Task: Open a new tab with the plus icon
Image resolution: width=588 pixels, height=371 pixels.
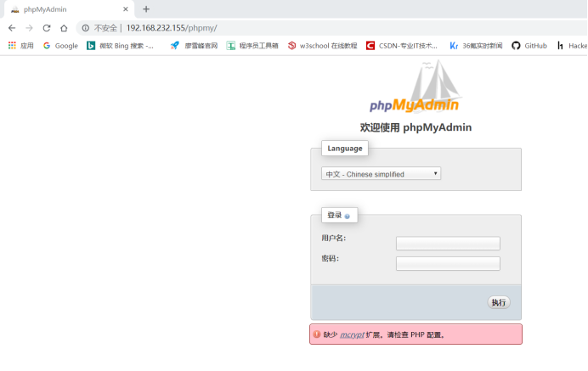Action: [146, 9]
